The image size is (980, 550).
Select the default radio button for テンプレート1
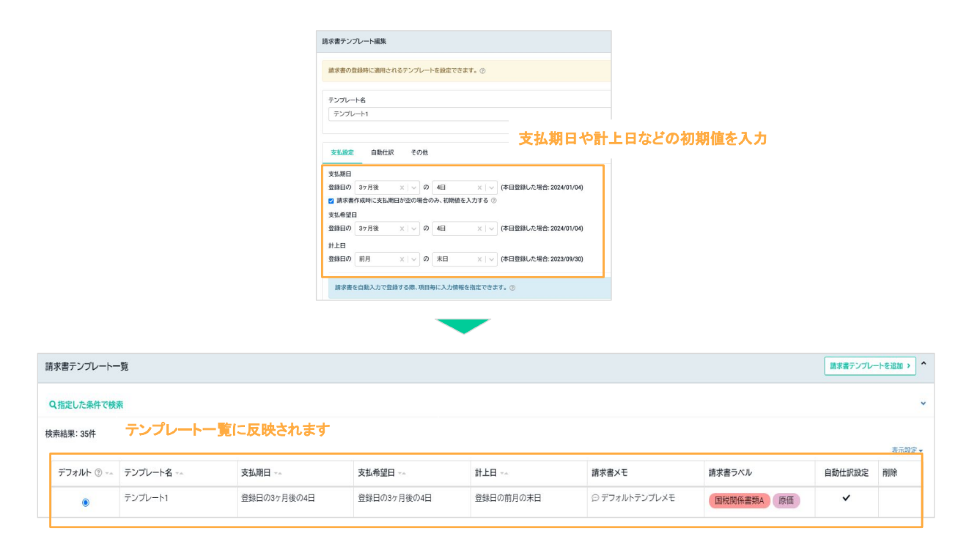tap(85, 503)
